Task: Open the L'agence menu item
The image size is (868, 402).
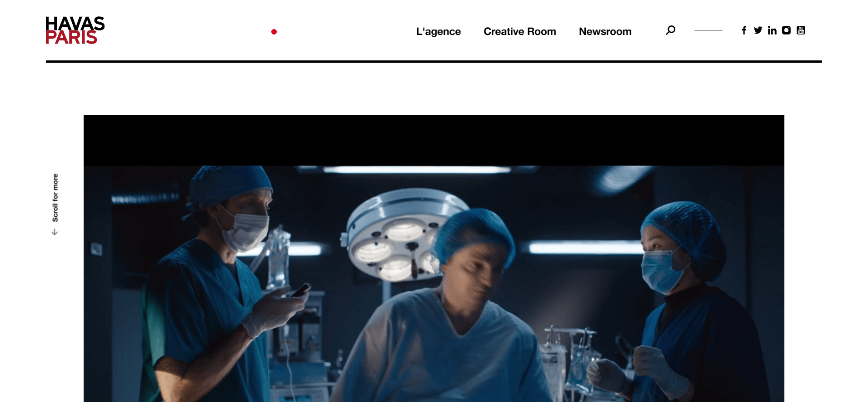Action: coord(439,31)
